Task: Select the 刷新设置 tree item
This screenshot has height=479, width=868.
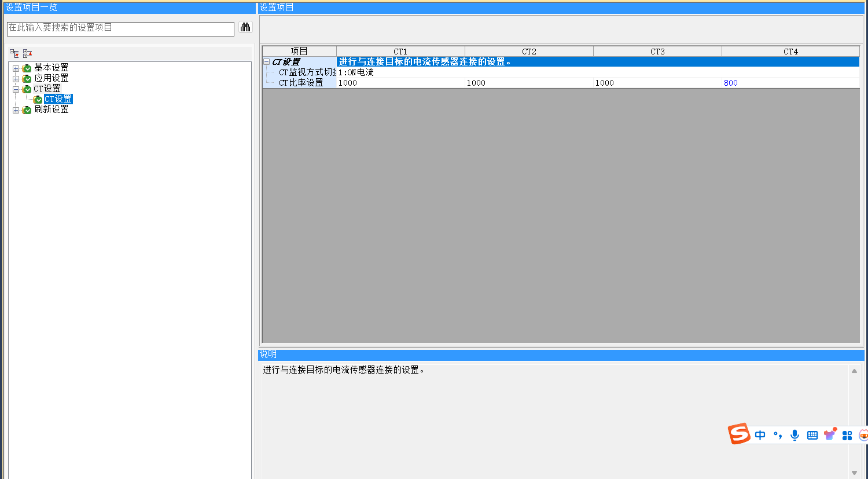Action: point(51,109)
